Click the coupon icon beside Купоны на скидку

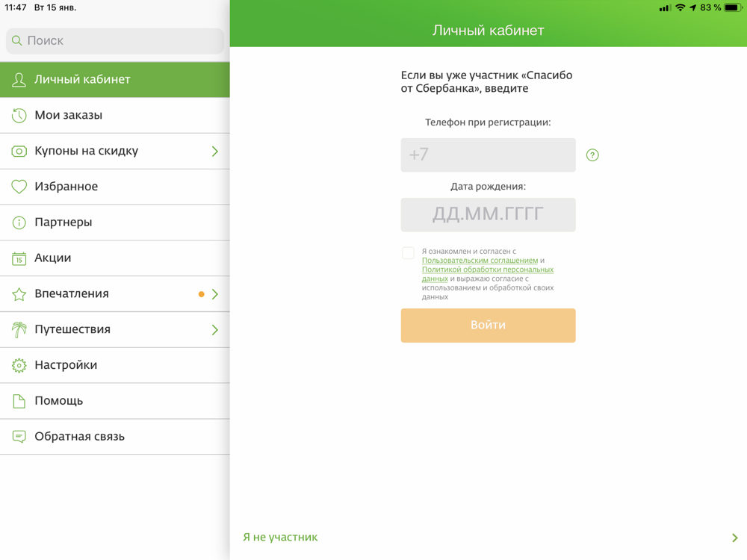tap(19, 152)
